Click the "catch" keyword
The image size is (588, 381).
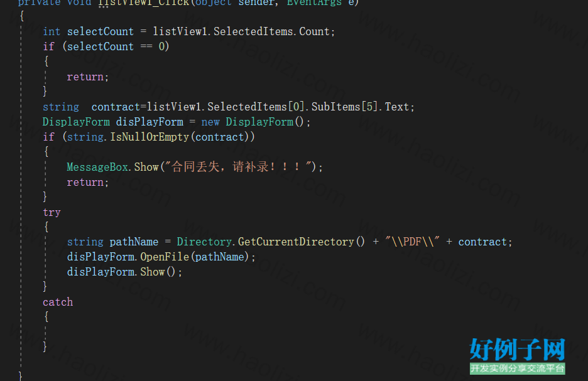[58, 302]
